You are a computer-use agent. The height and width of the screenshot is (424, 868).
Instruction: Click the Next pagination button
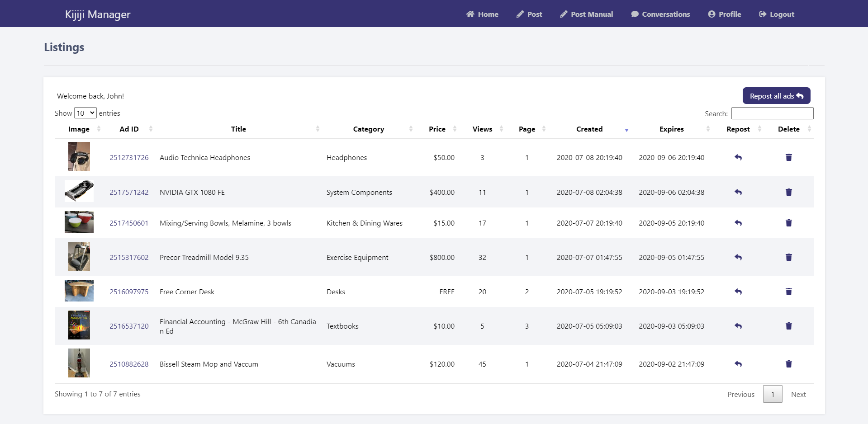coord(798,394)
